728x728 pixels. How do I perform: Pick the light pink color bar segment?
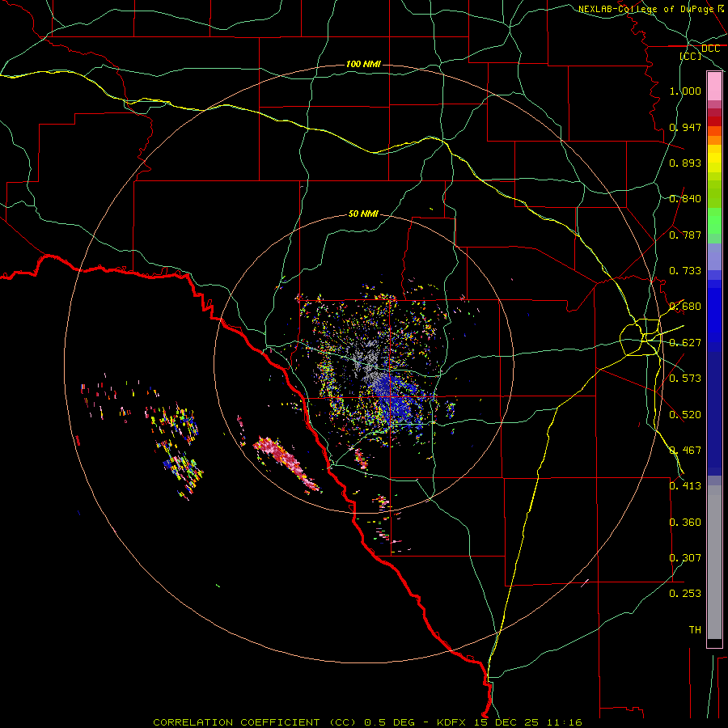[x=714, y=87]
